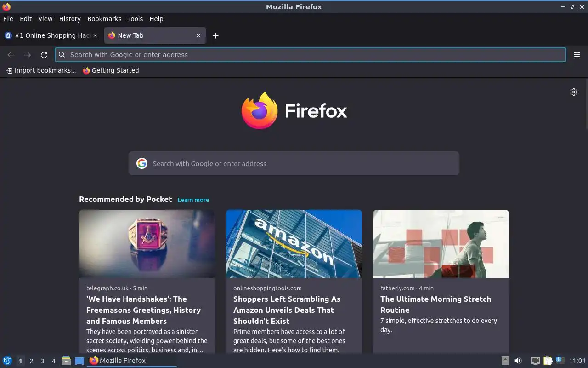
Task: Open the volume speaker tray icon
Action: click(x=518, y=361)
